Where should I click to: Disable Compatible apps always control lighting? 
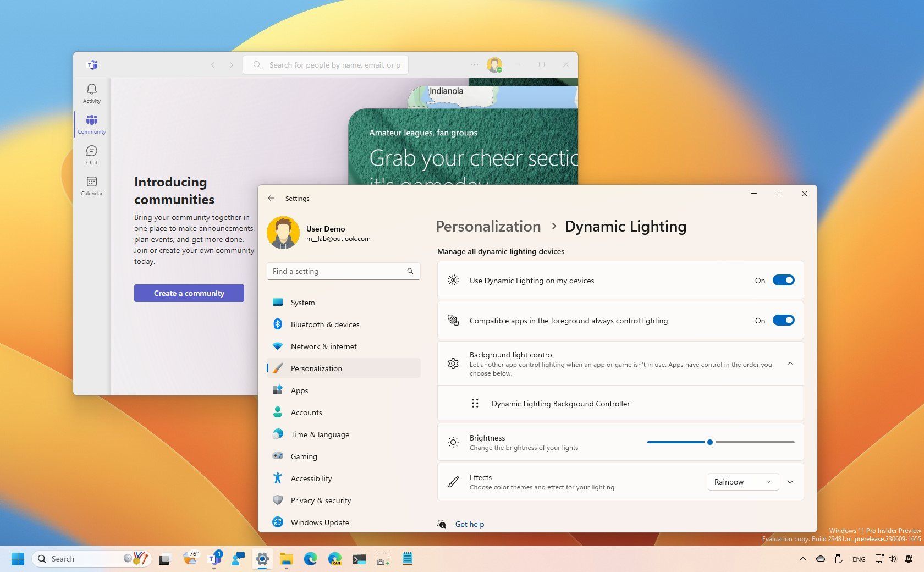(x=783, y=320)
